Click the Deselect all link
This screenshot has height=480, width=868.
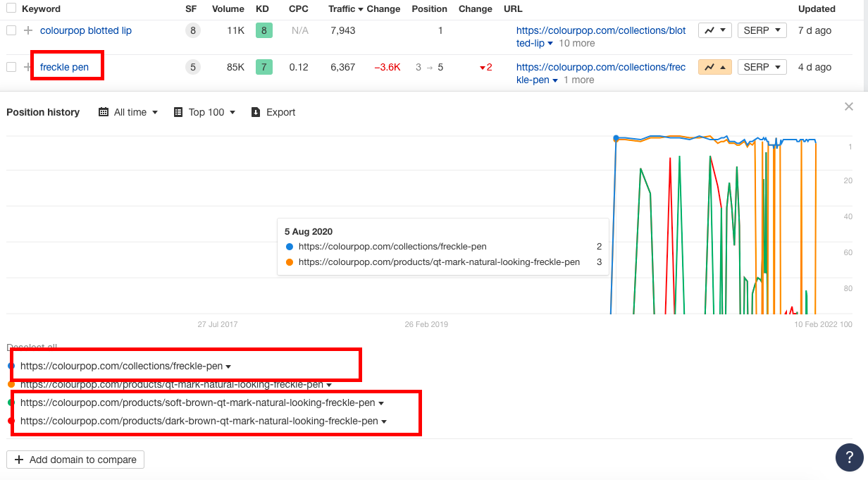click(x=32, y=347)
